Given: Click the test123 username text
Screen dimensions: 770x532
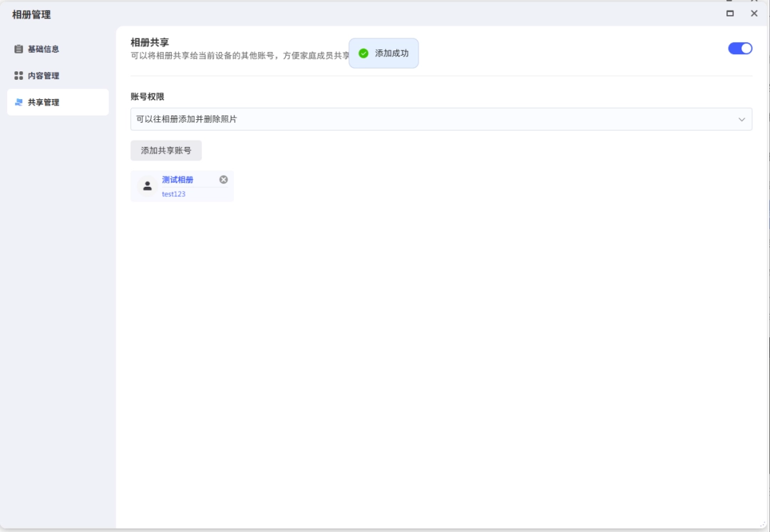Looking at the screenshot, I should tap(174, 194).
